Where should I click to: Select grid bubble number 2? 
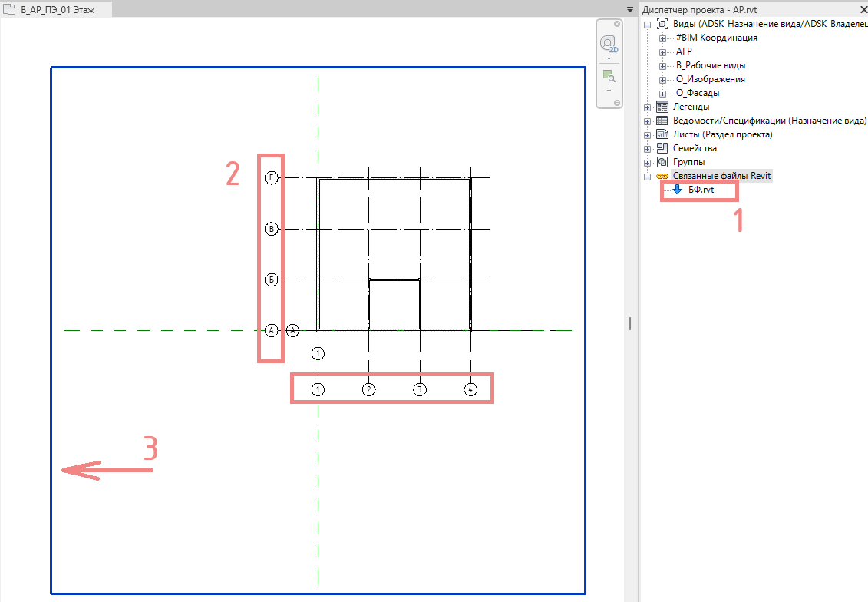pyautogui.click(x=368, y=389)
